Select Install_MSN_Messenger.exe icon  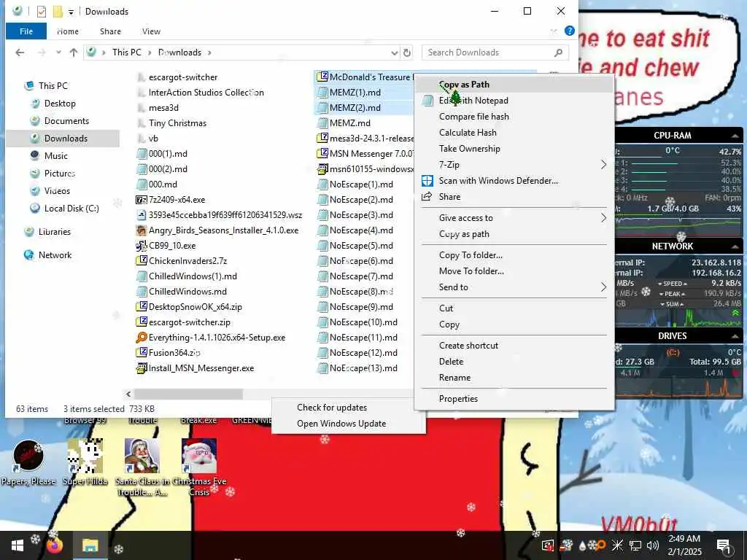[x=142, y=368]
